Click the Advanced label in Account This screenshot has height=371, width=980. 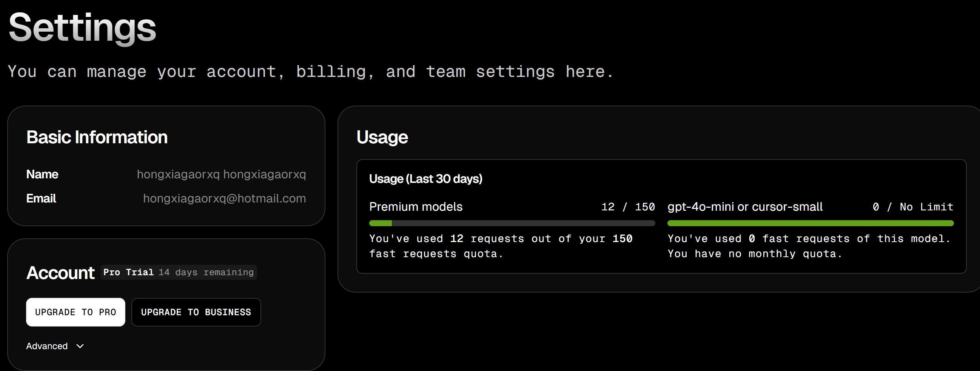click(x=47, y=346)
